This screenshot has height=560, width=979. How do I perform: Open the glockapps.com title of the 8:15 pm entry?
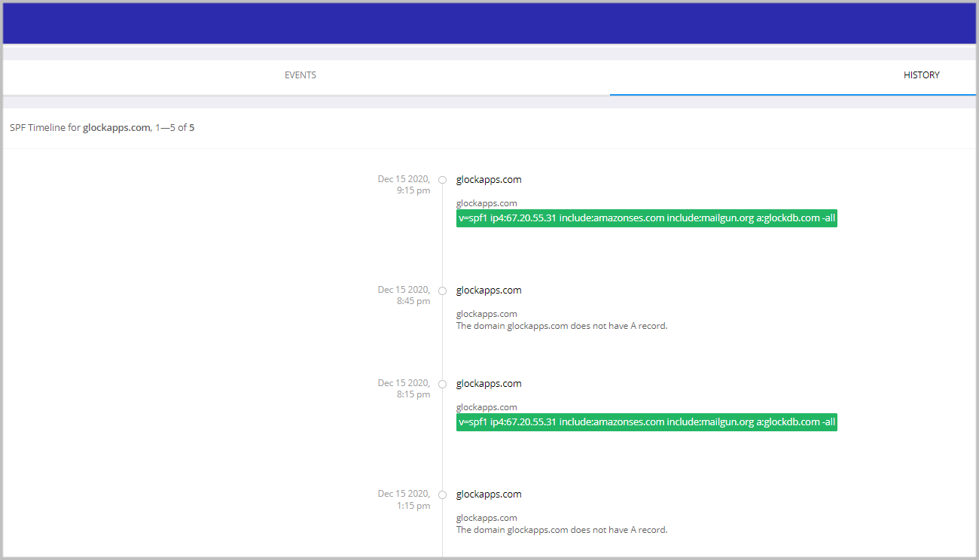coord(489,384)
